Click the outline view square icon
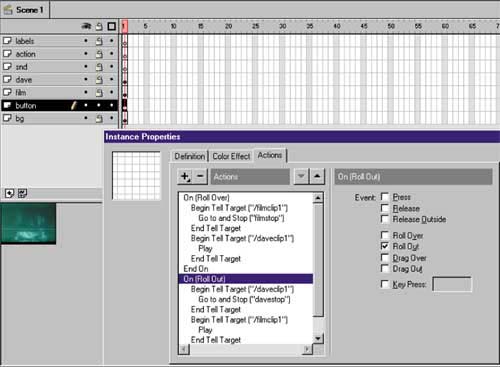The width and height of the screenshot is (500, 367). (112, 26)
